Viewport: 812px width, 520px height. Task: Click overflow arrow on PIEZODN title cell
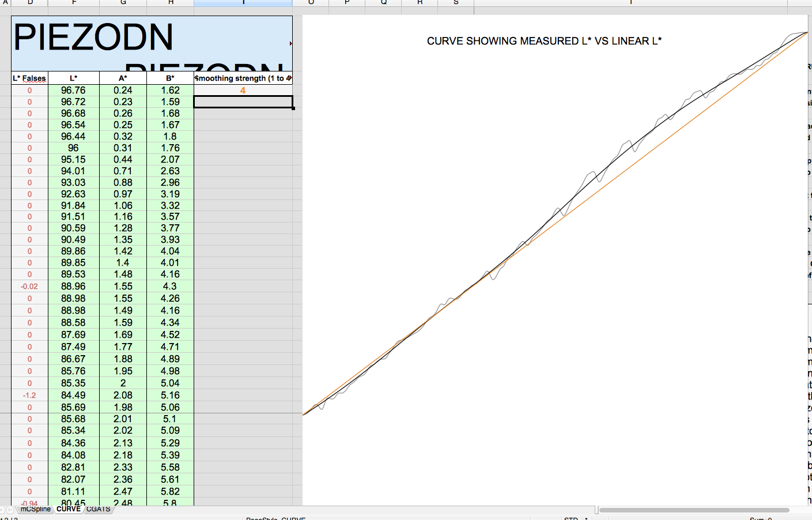tap(290, 44)
